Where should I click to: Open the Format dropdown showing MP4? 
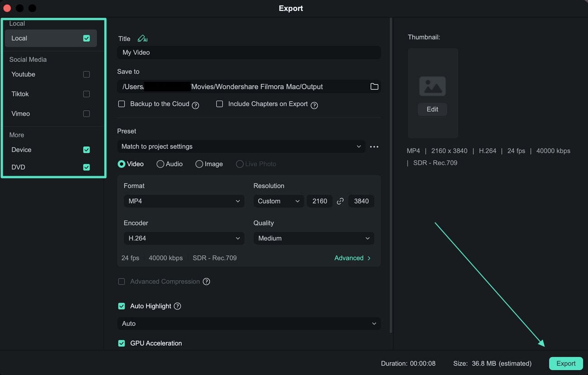point(184,201)
